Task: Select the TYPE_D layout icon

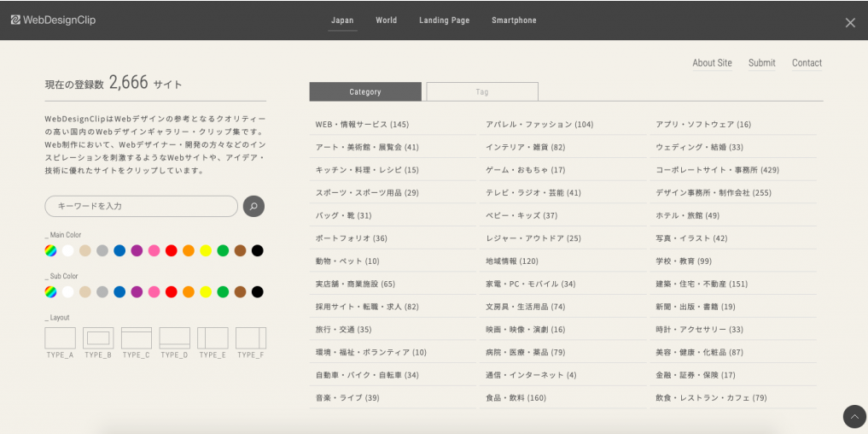Action: (174, 338)
